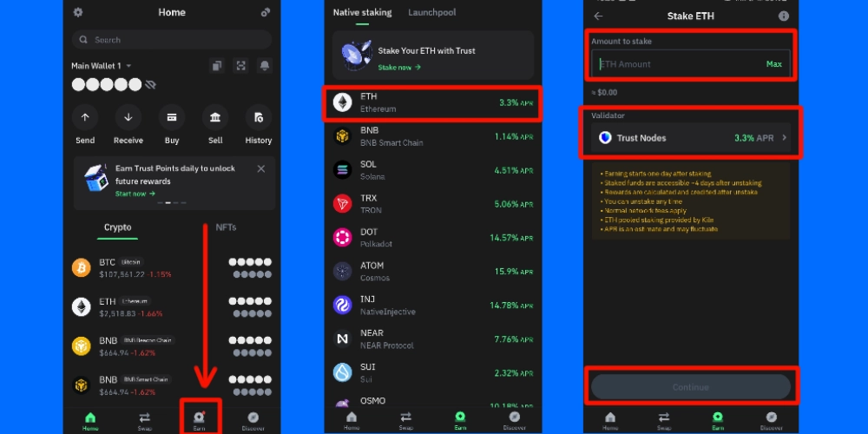868x434 pixels.
Task: Open settings gear on Home screen
Action: (x=78, y=12)
